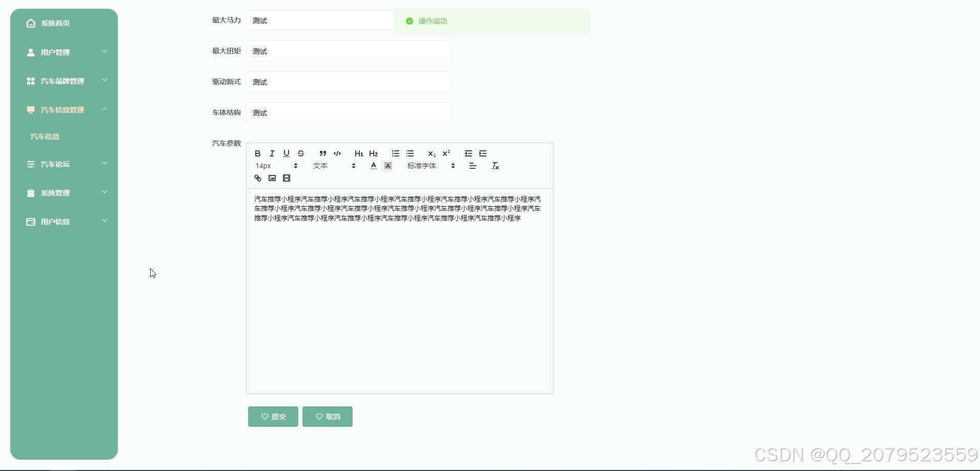Viewport: 980px width, 471px height.
Task: Open the 文本 paragraph style dropdown
Action: 334,166
